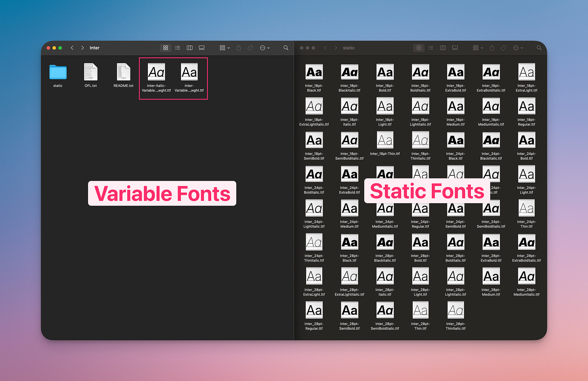Open the group-by dropdown in Inter window
The width and height of the screenshot is (588, 381).
(225, 48)
